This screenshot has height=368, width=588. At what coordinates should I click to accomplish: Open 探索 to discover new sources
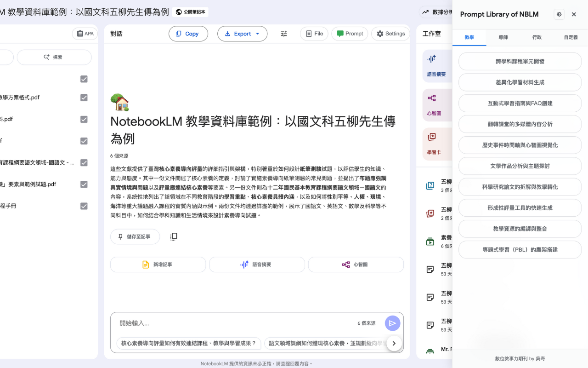(x=54, y=57)
